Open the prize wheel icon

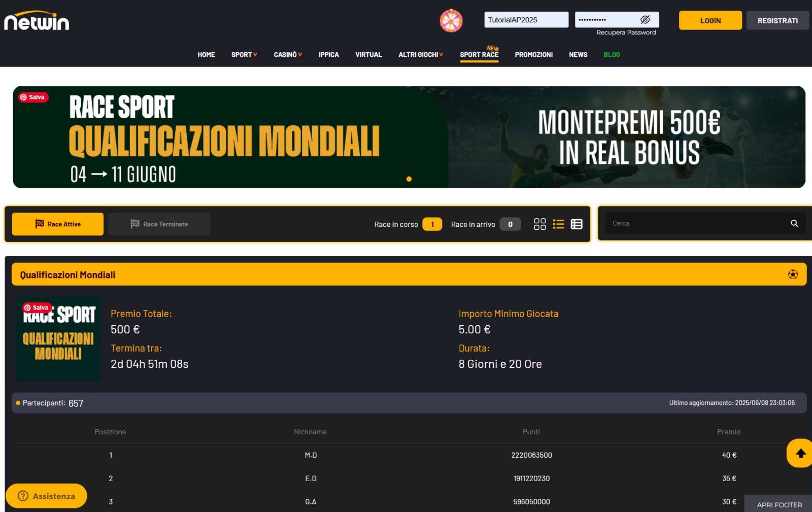tap(451, 21)
